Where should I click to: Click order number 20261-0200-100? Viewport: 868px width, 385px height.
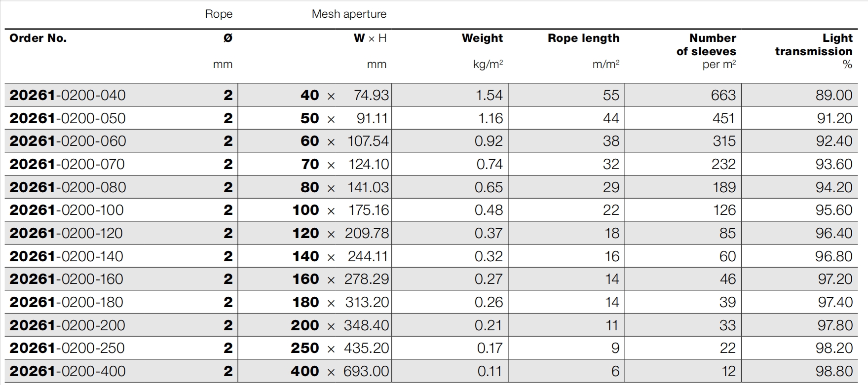coord(67,210)
